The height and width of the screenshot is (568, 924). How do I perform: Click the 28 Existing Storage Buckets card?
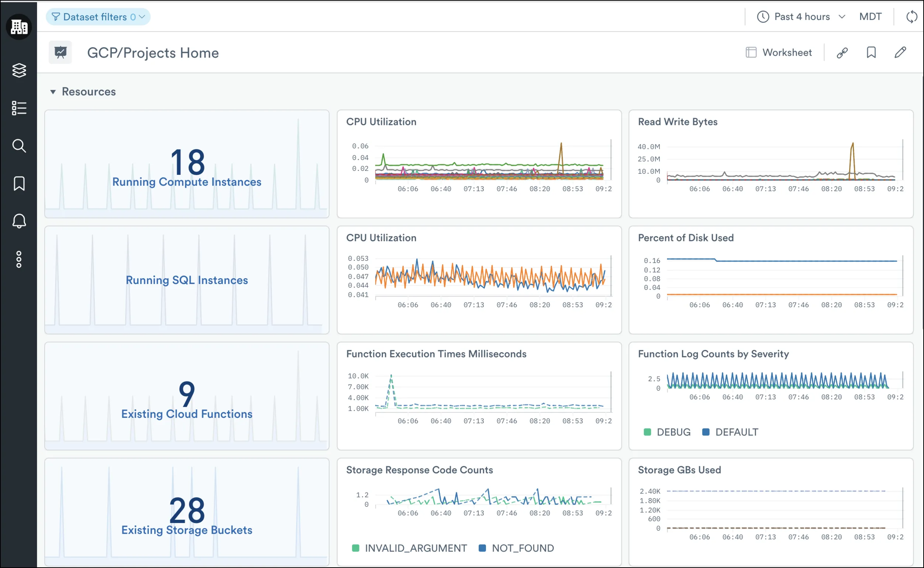click(x=187, y=512)
